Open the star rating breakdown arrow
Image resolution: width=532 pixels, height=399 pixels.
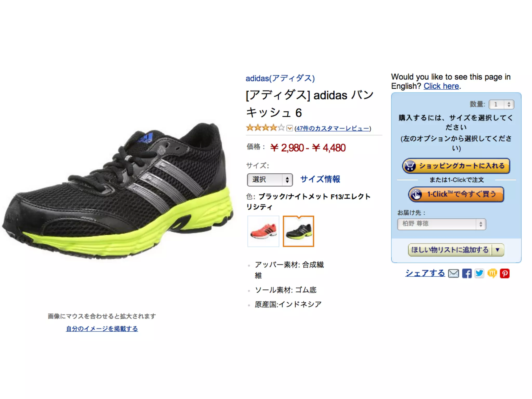click(x=290, y=128)
